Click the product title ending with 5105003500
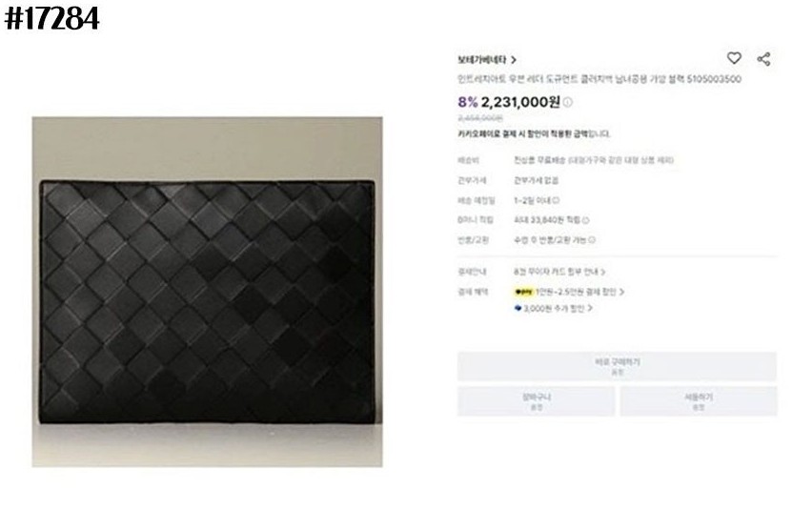This screenshot has width=812, height=530. pos(599,79)
